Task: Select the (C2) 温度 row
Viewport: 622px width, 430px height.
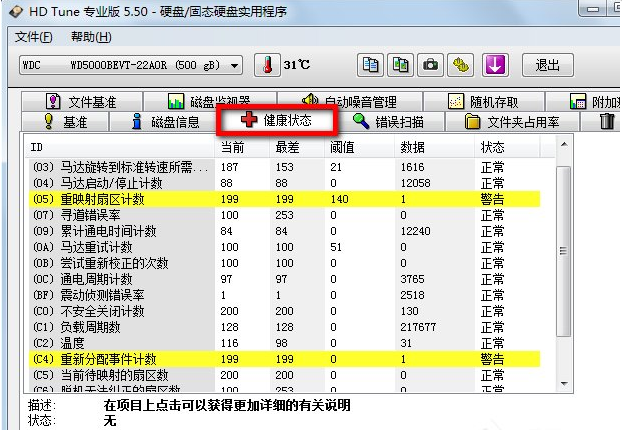Action: [x=284, y=343]
